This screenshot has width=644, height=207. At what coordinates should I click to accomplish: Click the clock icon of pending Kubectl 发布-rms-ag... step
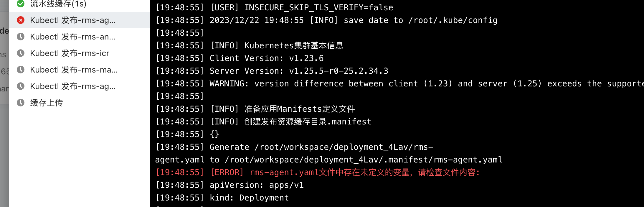tap(21, 86)
